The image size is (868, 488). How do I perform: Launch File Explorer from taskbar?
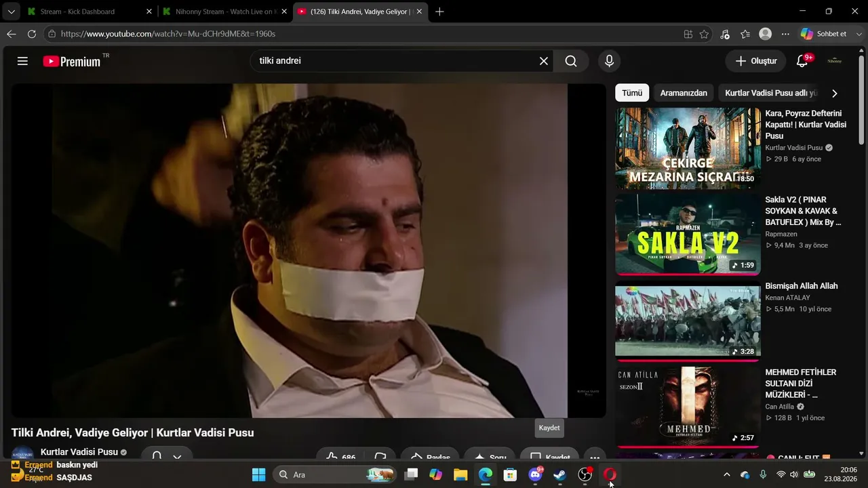pyautogui.click(x=460, y=474)
